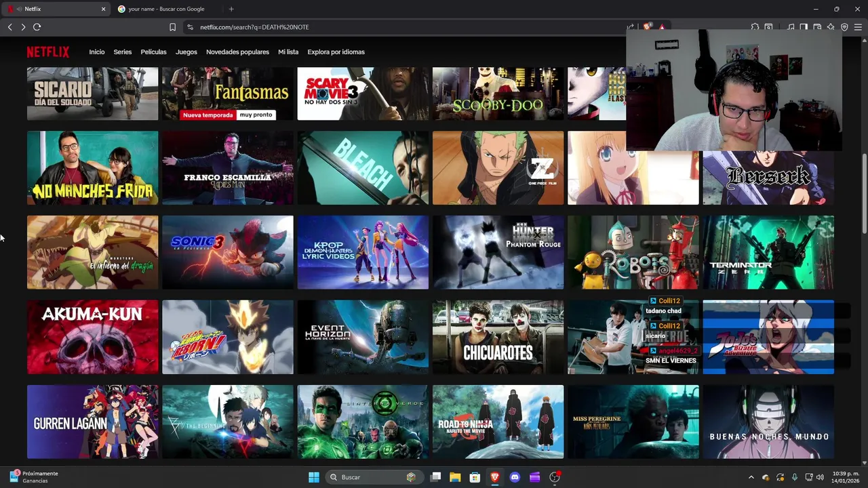
Task: Open KPop Demon Hunters Lyric Videos card
Action: pos(363,252)
